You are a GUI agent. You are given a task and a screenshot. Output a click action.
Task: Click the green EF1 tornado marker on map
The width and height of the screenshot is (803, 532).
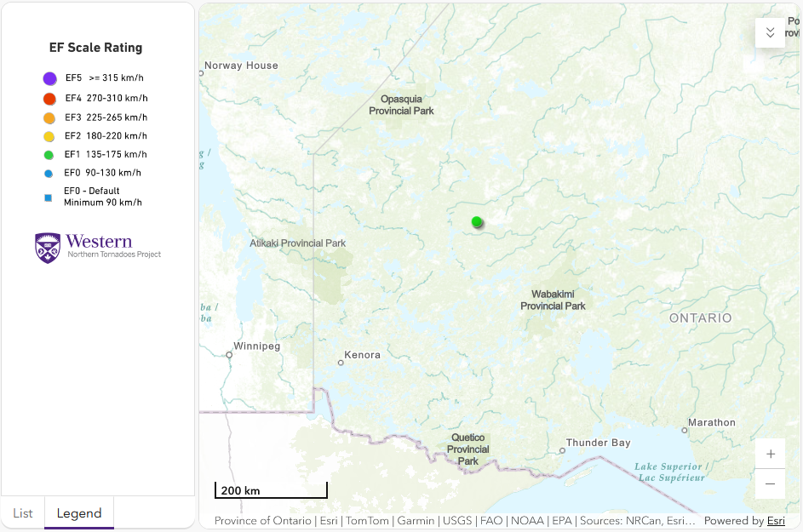coord(477,221)
